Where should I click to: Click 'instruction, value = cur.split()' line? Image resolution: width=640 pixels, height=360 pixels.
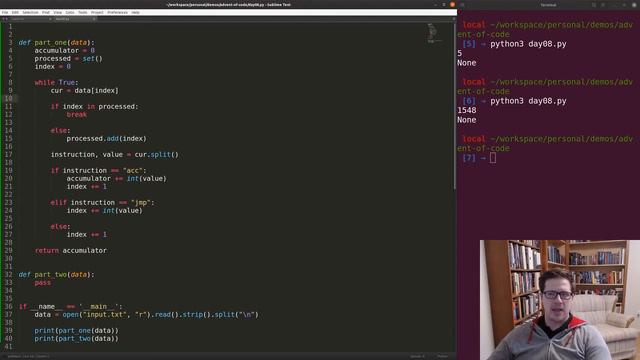pyautogui.click(x=115, y=155)
